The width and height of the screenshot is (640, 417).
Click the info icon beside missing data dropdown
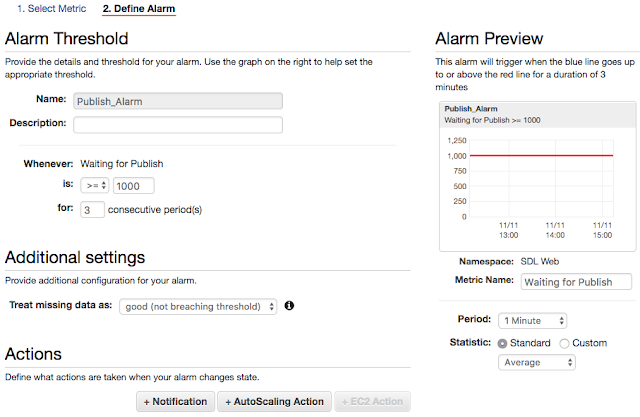[289, 305]
